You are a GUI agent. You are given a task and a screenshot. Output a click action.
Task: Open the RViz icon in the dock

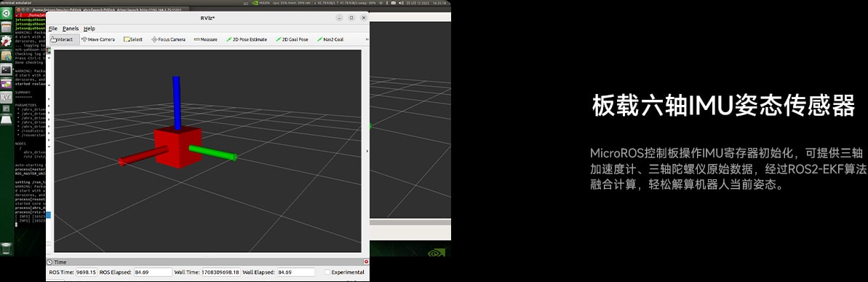coord(6,97)
